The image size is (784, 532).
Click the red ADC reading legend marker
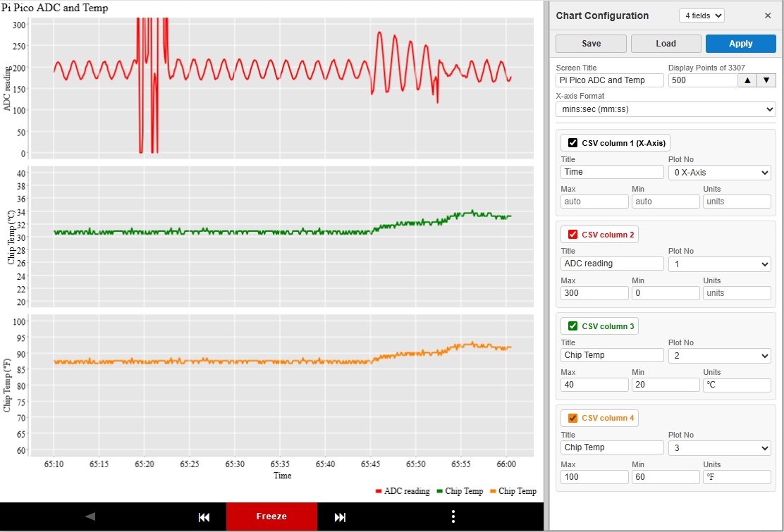(x=379, y=491)
